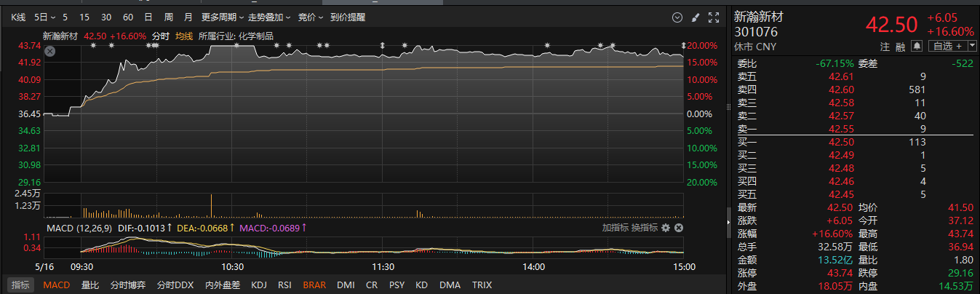This screenshot has width=980, height=294.
Task: Select the 30-minute period
Action: coord(106,17)
